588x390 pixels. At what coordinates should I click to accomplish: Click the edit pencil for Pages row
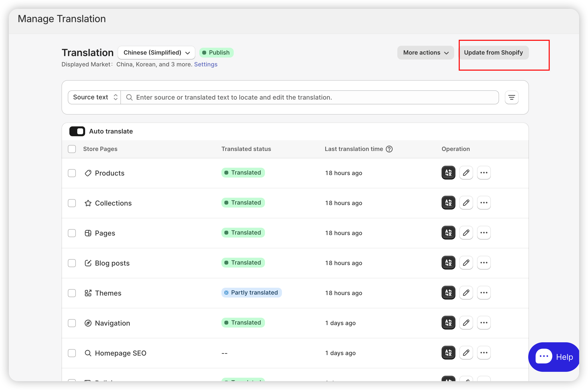(466, 233)
